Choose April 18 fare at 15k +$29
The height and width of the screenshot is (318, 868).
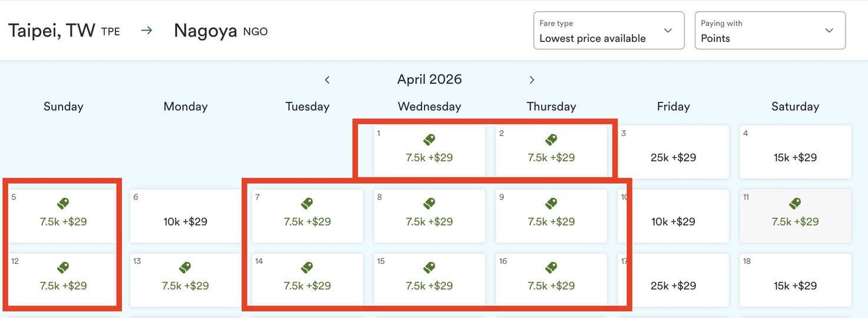pyautogui.click(x=795, y=286)
